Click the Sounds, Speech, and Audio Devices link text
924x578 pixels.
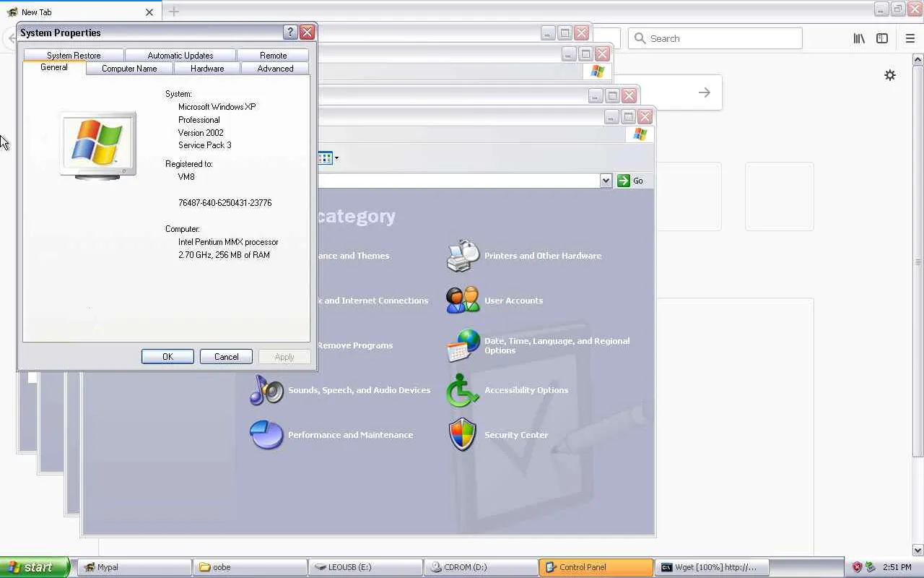(x=359, y=390)
